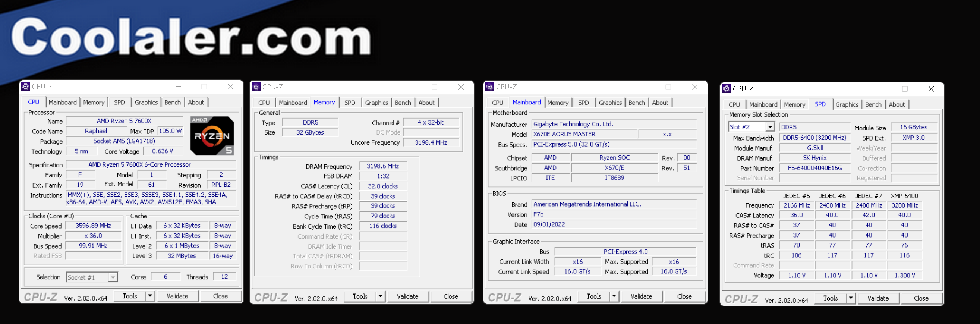Image resolution: width=980 pixels, height=324 pixels.
Task: Click the Ryzen 5 processor logo
Action: tap(212, 136)
